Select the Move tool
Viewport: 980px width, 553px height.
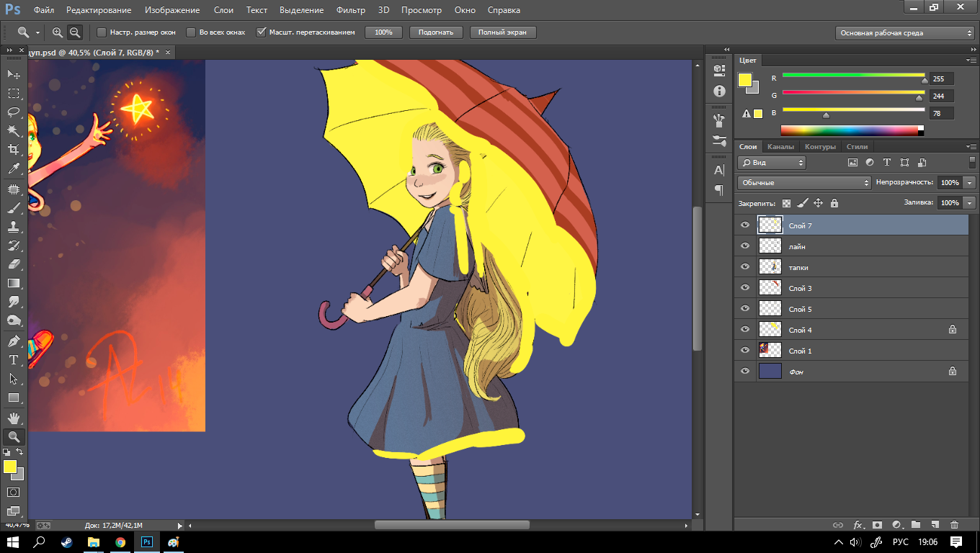(x=14, y=74)
